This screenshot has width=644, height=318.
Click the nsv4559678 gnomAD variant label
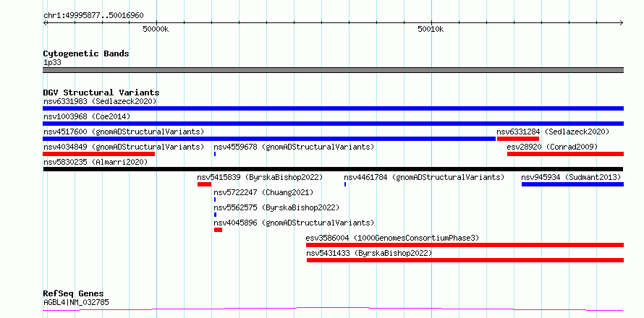294,147
